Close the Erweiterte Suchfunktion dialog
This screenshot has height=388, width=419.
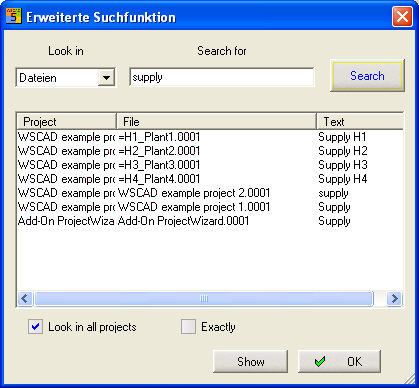click(x=402, y=16)
